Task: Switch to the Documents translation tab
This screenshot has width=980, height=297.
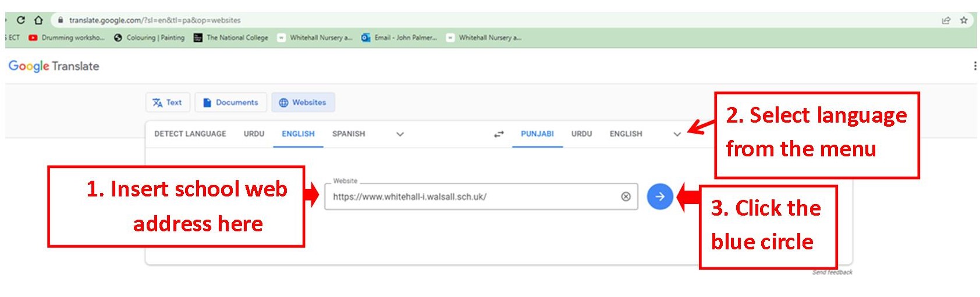Action: click(x=230, y=102)
